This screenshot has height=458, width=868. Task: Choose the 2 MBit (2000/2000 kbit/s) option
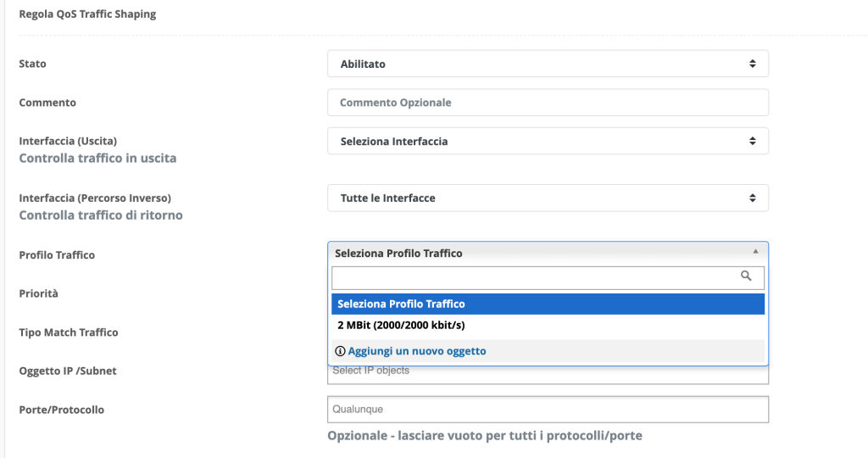click(401, 326)
